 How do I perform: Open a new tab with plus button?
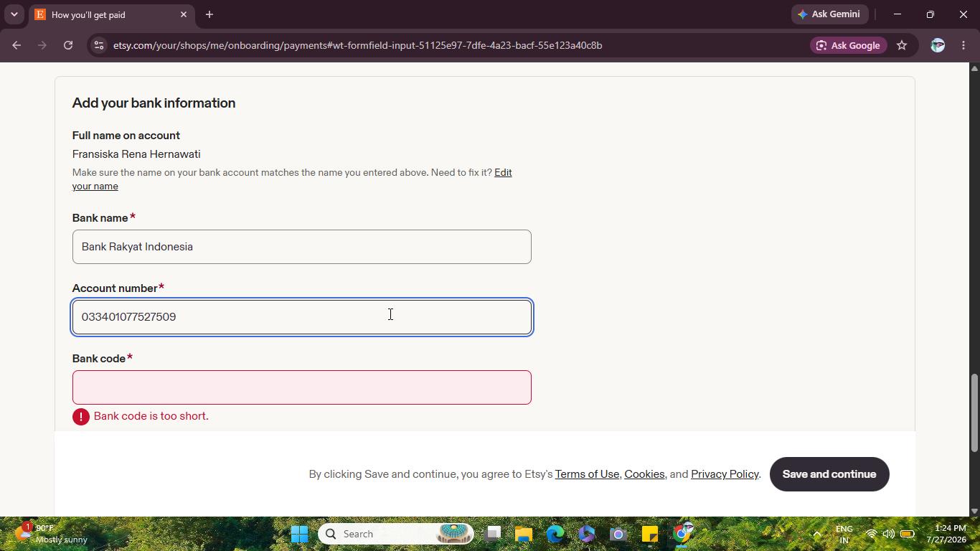pyautogui.click(x=209, y=14)
